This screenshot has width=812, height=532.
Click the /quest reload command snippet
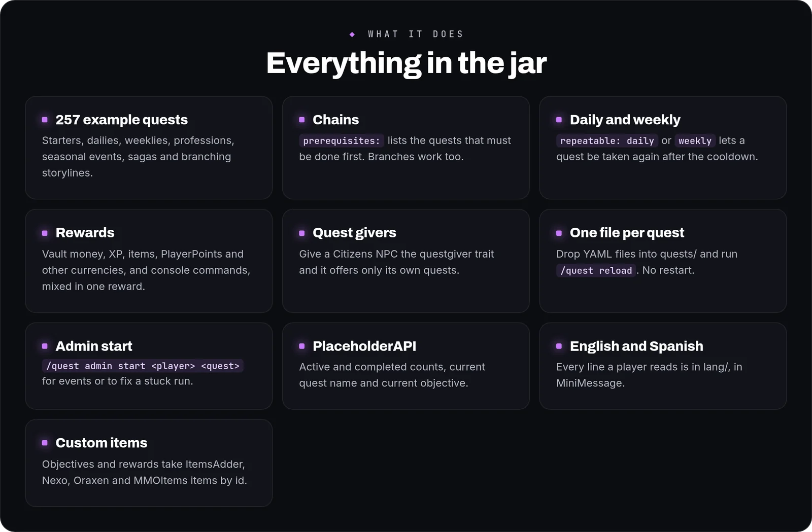596,270
